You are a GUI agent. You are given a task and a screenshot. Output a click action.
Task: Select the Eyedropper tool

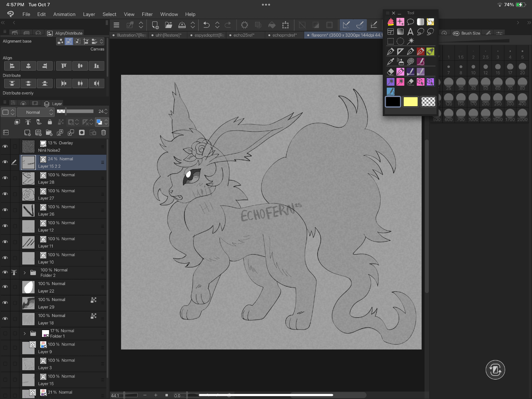390,61
